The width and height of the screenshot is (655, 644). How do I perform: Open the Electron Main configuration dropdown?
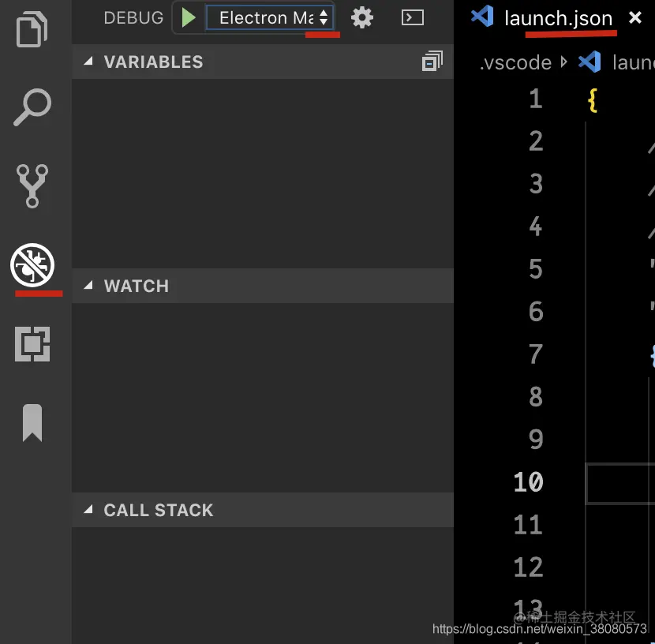pos(268,17)
